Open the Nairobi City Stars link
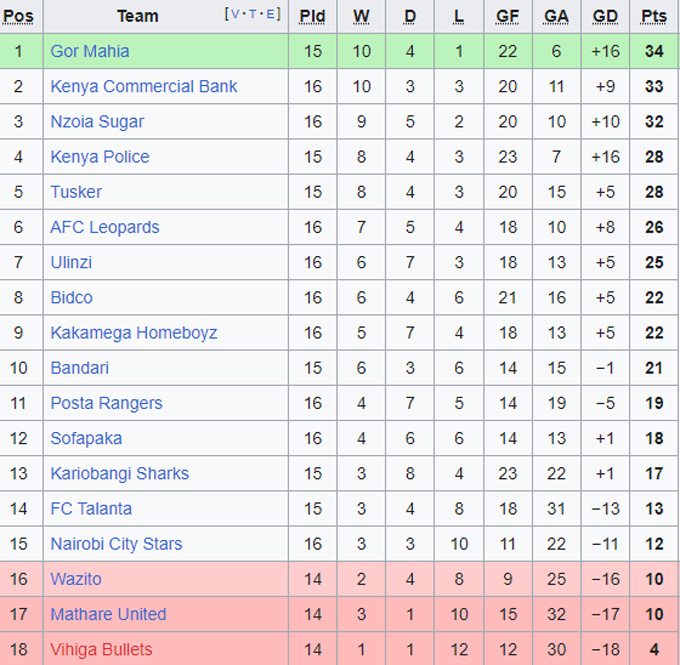Screen dimensions: 680x665 coord(117,544)
